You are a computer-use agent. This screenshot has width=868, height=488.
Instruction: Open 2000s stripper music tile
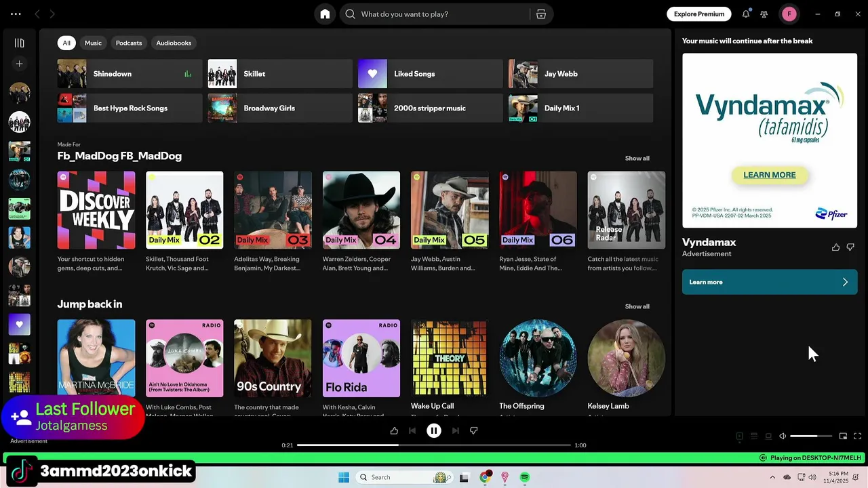pyautogui.click(x=431, y=108)
